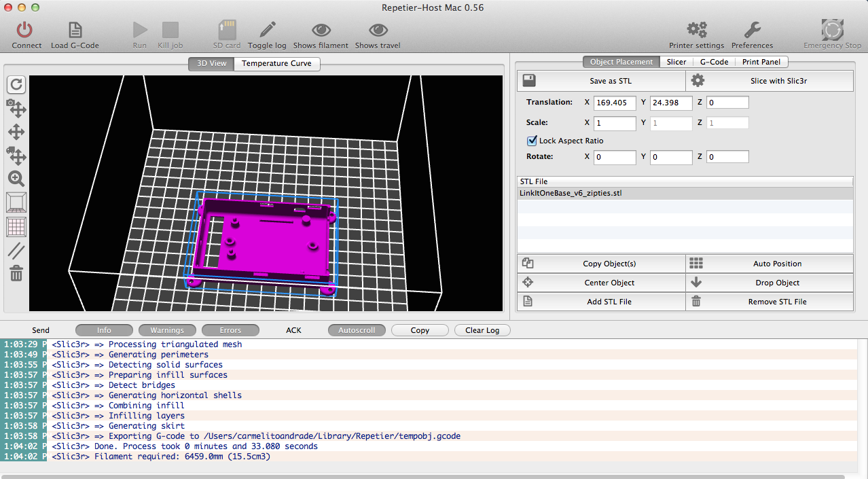Select the zoom magnifier tool
The height and width of the screenshot is (479, 868).
[x=16, y=179]
